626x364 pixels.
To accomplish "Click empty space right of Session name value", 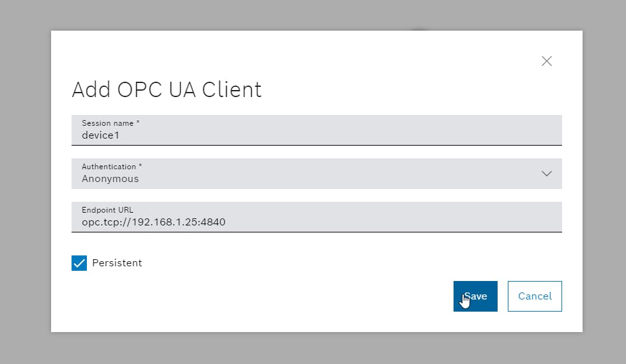I will coord(339,135).
